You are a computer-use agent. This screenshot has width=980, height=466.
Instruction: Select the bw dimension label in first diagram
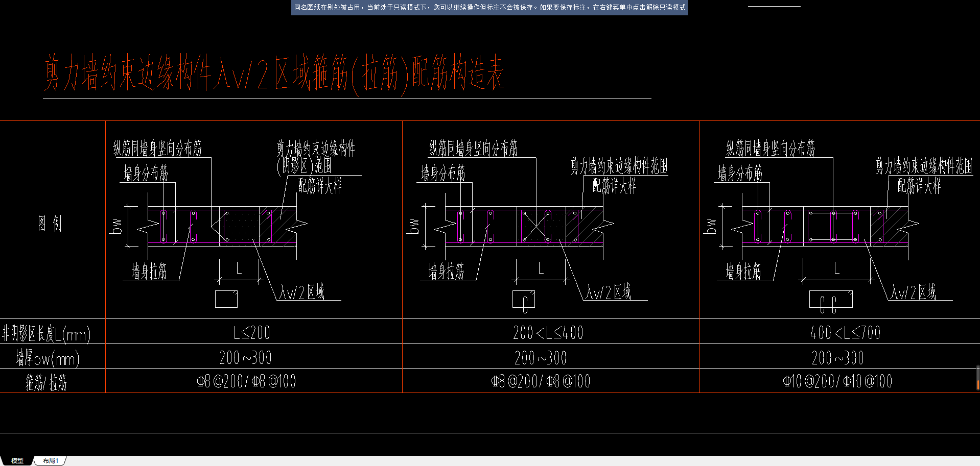tap(116, 226)
